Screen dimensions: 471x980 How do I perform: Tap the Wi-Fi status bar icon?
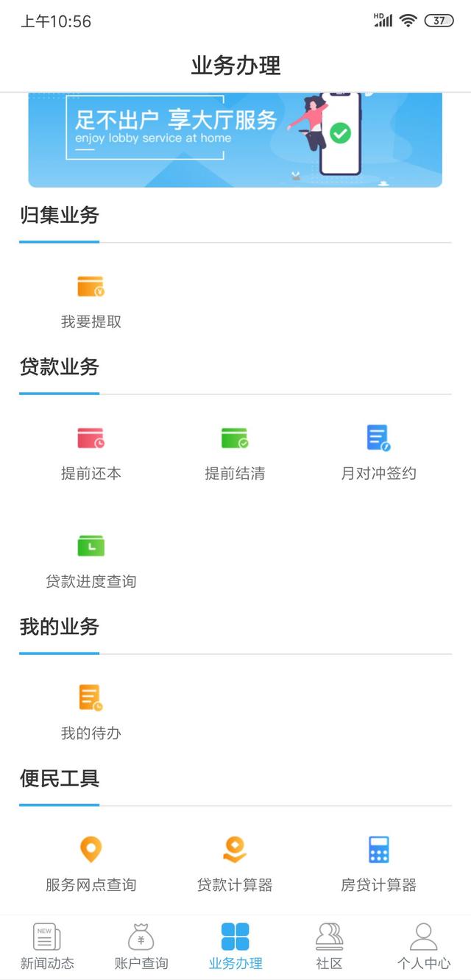[408, 21]
